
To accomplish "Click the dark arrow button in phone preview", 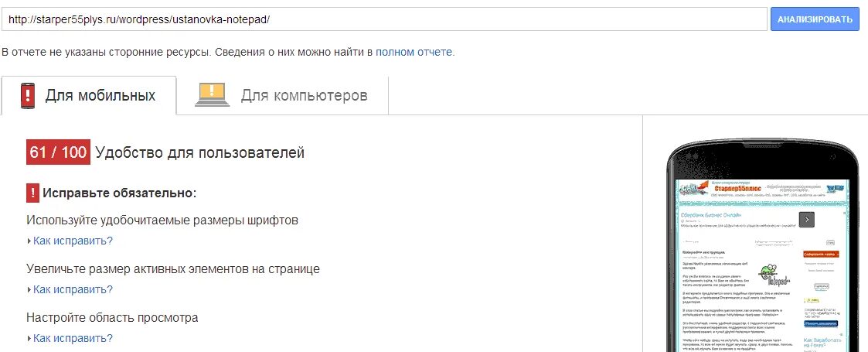I will click(x=807, y=220).
